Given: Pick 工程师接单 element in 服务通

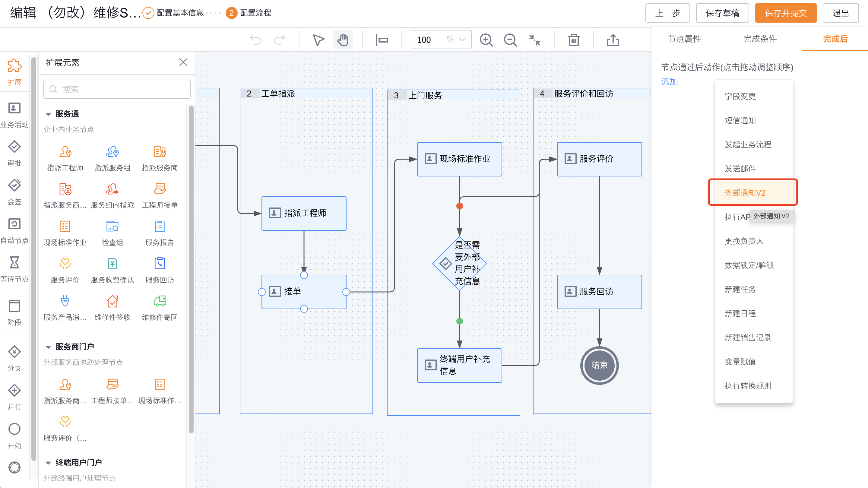Looking at the screenshot, I should (160, 195).
